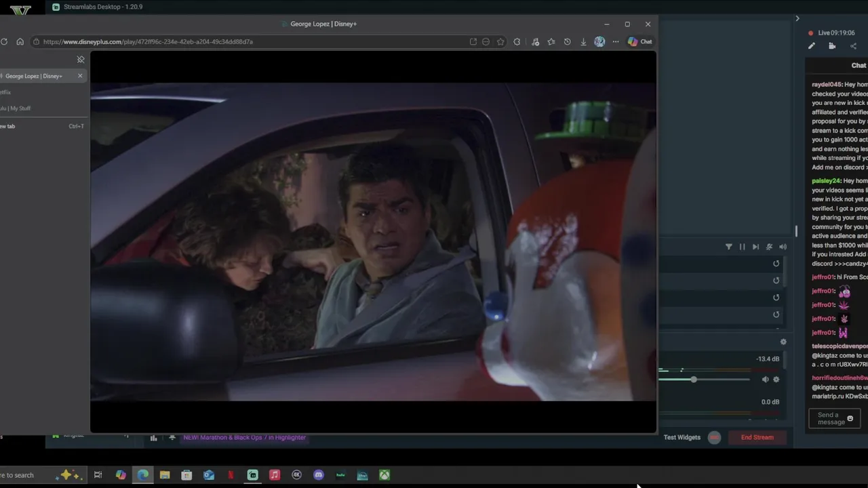The height and width of the screenshot is (488, 868).
Task: Open browser history clock icon
Action: point(567,41)
